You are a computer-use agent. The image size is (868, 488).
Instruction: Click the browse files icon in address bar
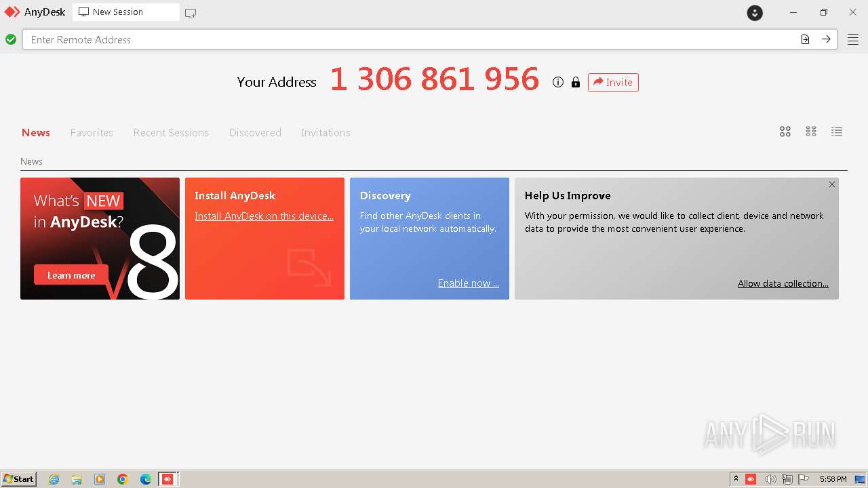[x=805, y=39]
